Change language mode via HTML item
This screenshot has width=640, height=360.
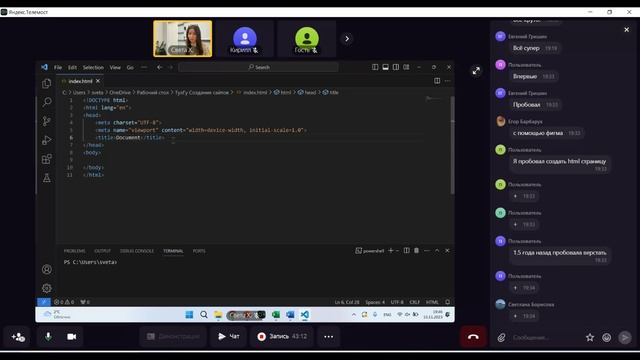432,302
